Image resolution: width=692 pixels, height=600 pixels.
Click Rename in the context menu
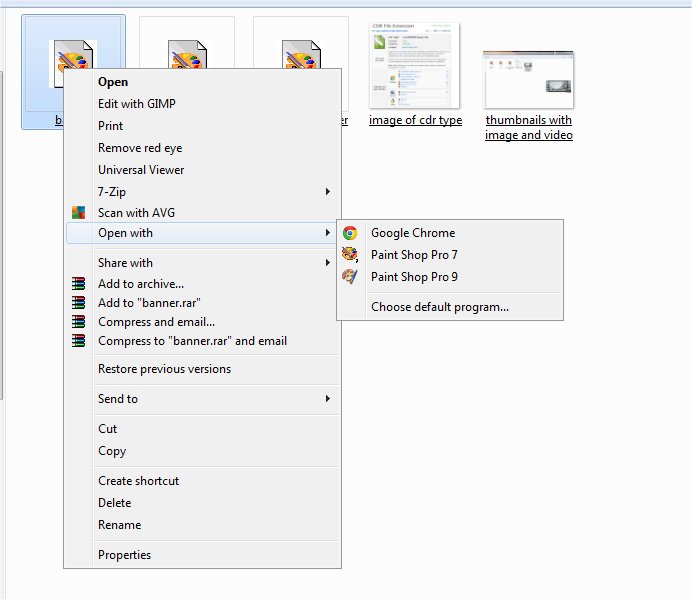(x=119, y=525)
